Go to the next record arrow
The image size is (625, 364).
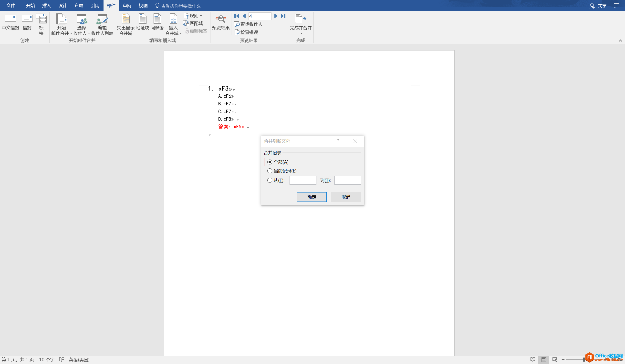pos(276,16)
